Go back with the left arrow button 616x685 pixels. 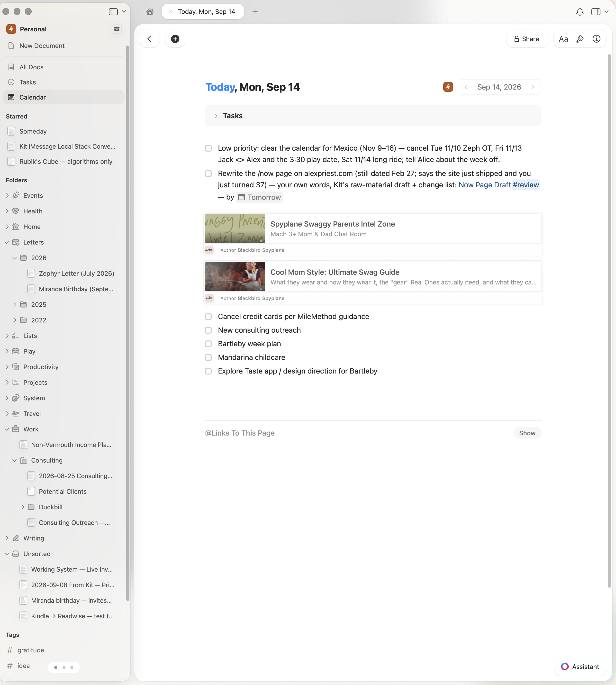click(x=150, y=39)
